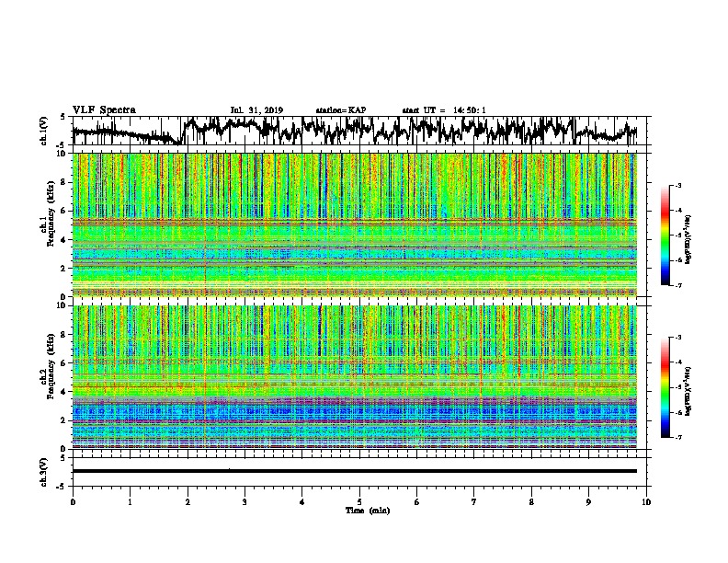Click the "VLF Spectra" title text

104,110
